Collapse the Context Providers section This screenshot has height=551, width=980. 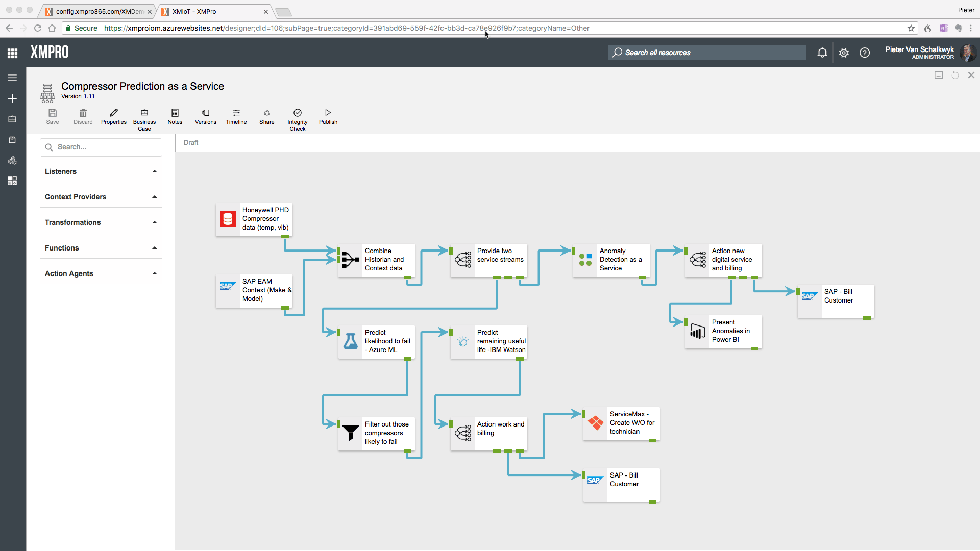(154, 197)
